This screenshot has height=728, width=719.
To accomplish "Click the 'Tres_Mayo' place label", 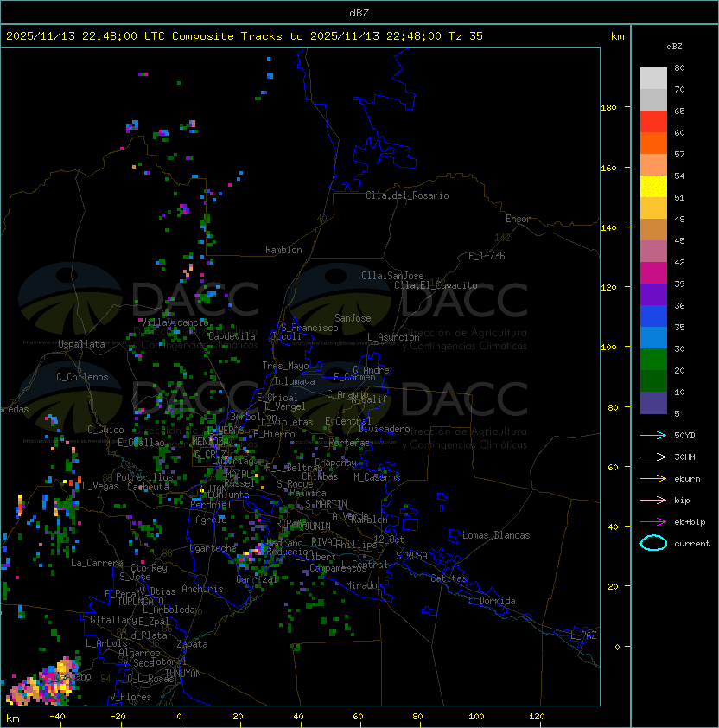I will click(285, 366).
